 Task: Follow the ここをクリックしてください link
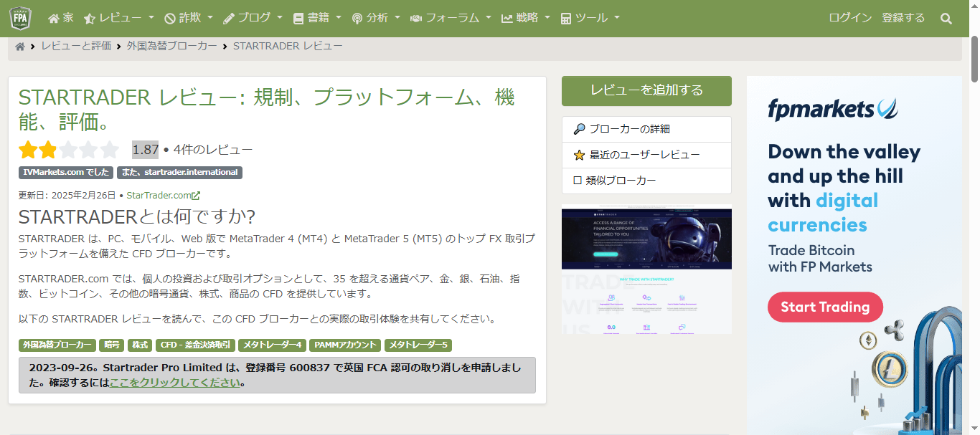pyautogui.click(x=174, y=383)
